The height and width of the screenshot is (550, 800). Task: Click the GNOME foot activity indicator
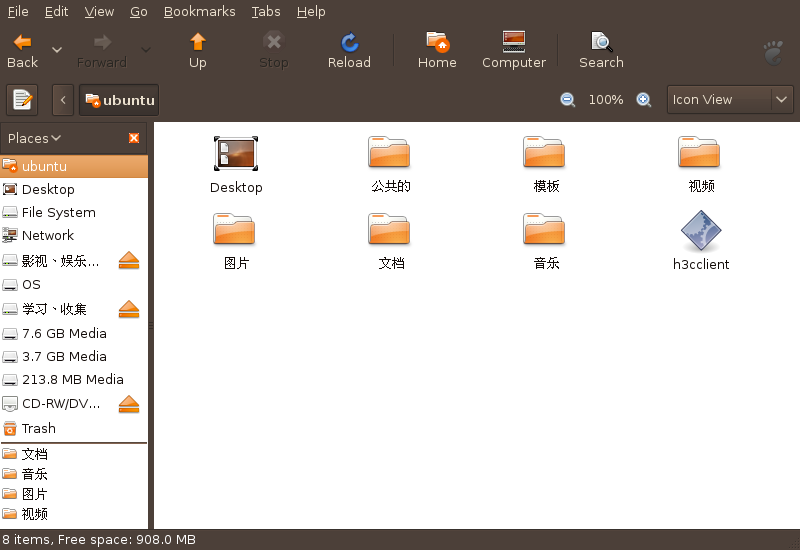774,53
